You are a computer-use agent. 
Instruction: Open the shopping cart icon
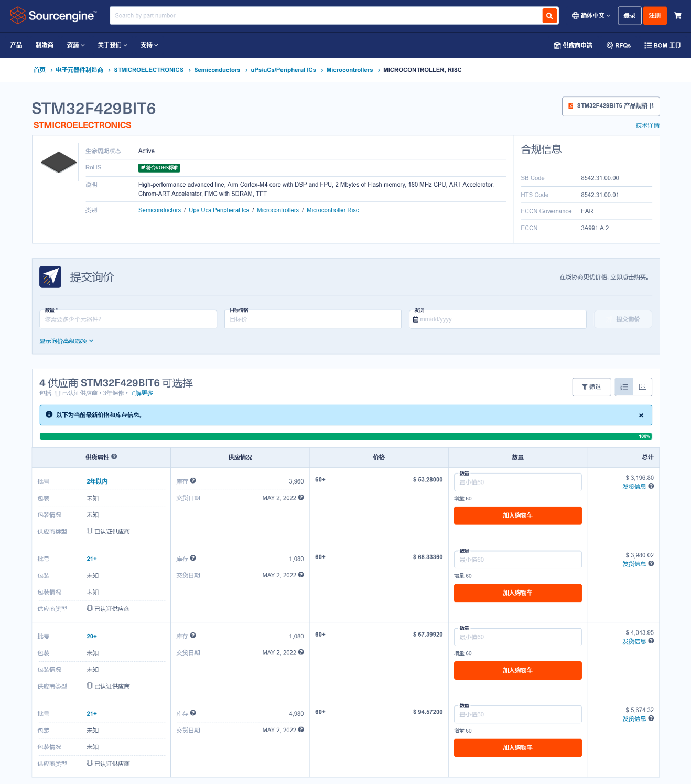677,16
